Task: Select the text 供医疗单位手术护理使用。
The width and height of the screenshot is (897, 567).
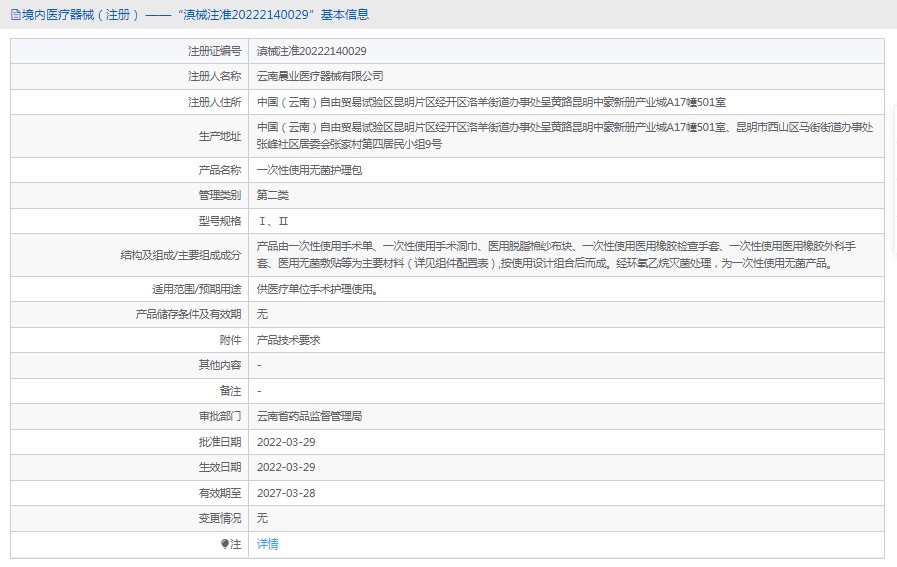Action: pos(317,290)
